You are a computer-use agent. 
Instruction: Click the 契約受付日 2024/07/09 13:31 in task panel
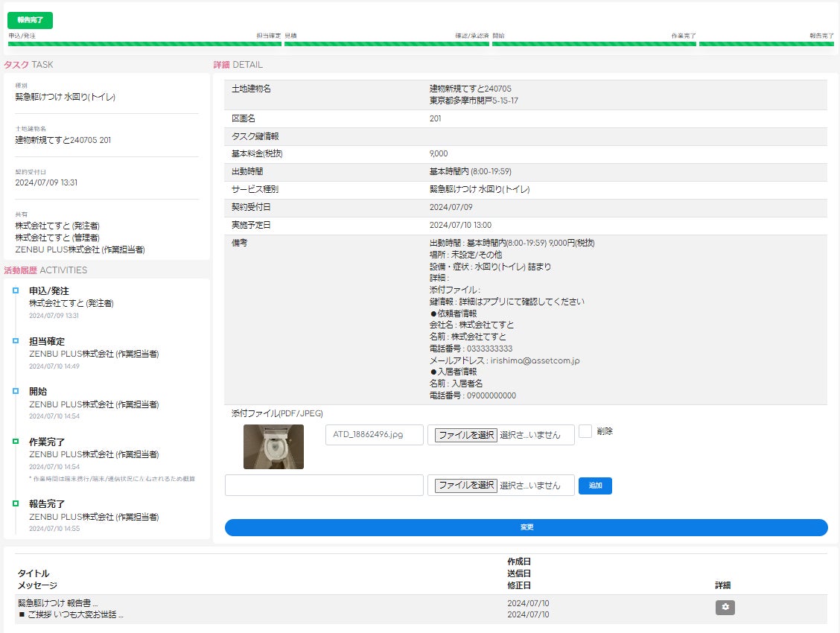pyautogui.click(x=46, y=182)
